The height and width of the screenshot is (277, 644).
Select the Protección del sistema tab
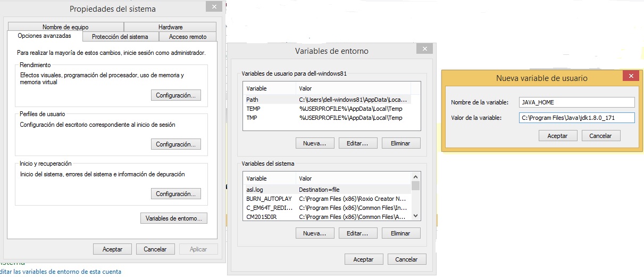120,37
